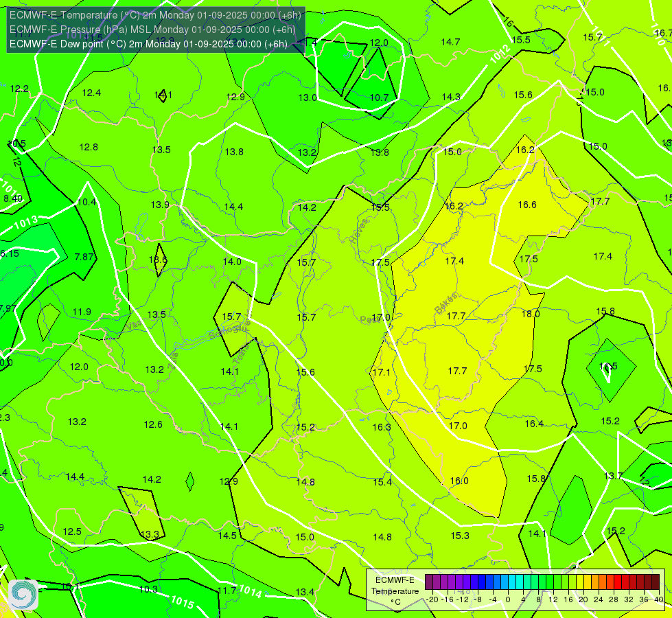
Task: Click the Pest region label
Action: coord(369,319)
